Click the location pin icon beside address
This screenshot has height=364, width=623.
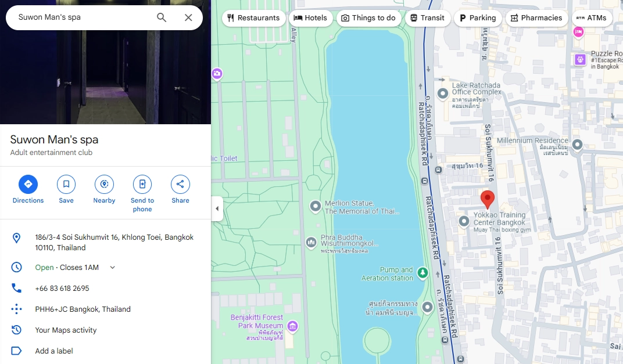click(16, 238)
